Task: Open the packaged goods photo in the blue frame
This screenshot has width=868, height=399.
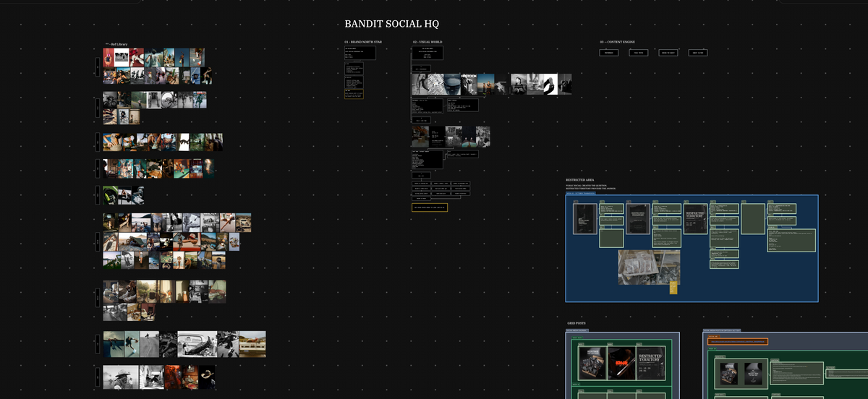Action: pyautogui.click(x=649, y=267)
